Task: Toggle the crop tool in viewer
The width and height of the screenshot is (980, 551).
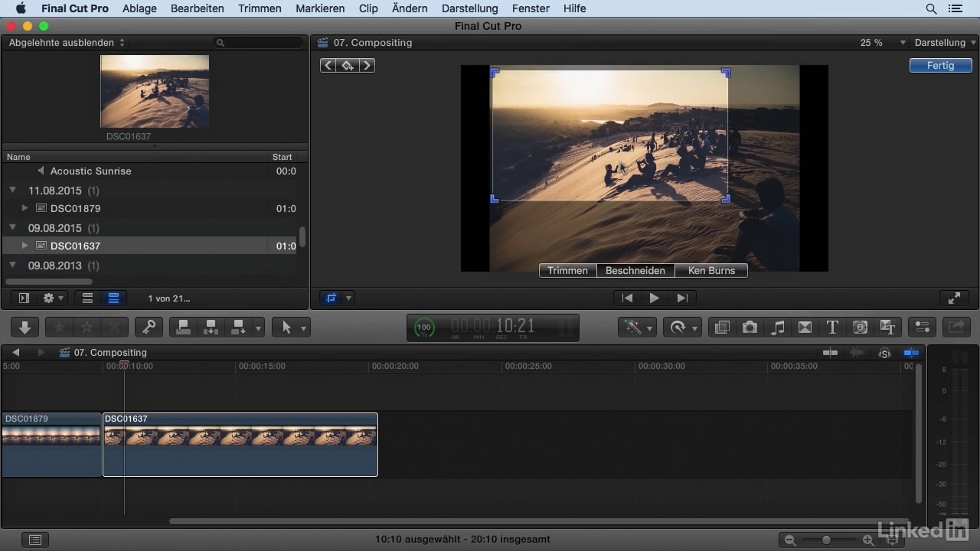Action: click(332, 298)
